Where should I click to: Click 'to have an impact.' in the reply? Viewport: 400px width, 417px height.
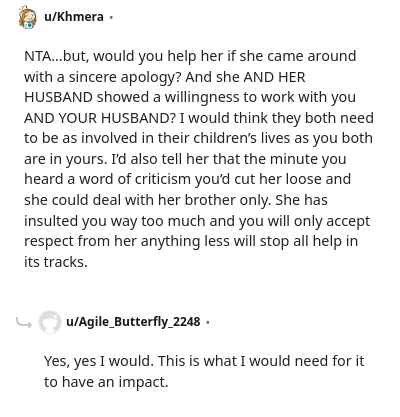[x=106, y=382]
